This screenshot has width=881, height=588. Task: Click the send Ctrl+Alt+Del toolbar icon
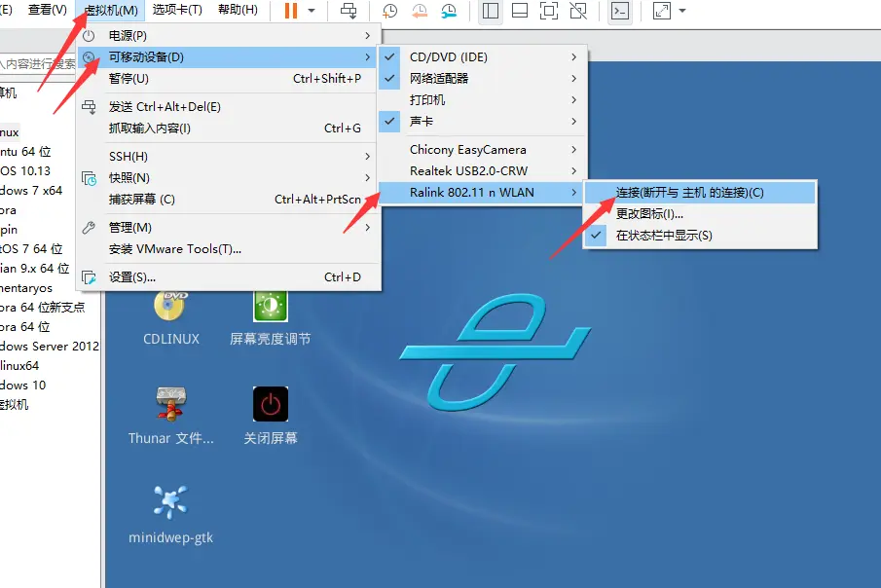[x=350, y=11]
